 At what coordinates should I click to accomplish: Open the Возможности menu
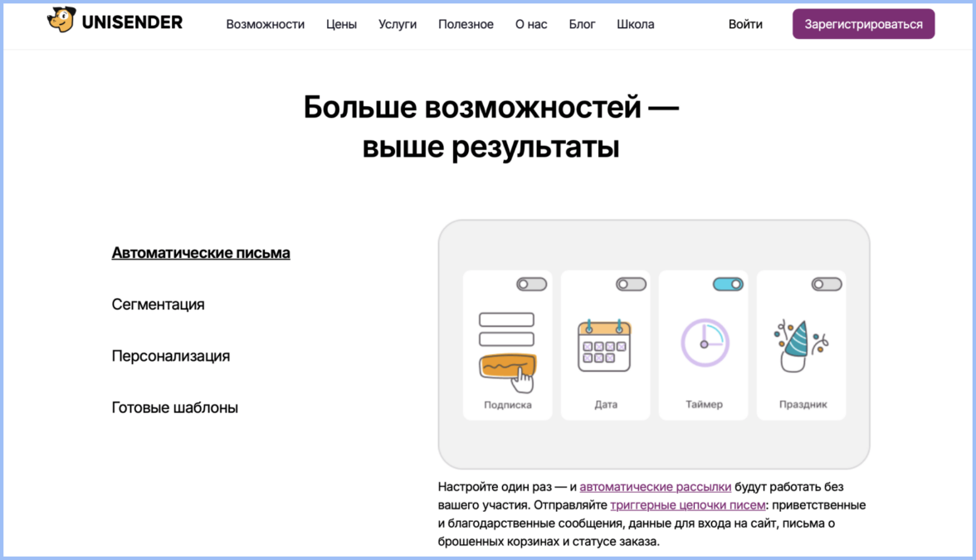point(266,24)
